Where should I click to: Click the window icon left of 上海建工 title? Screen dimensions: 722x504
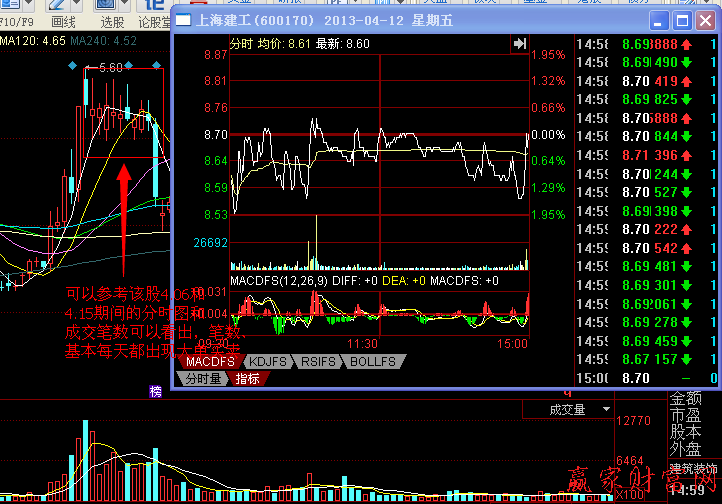tap(184, 19)
